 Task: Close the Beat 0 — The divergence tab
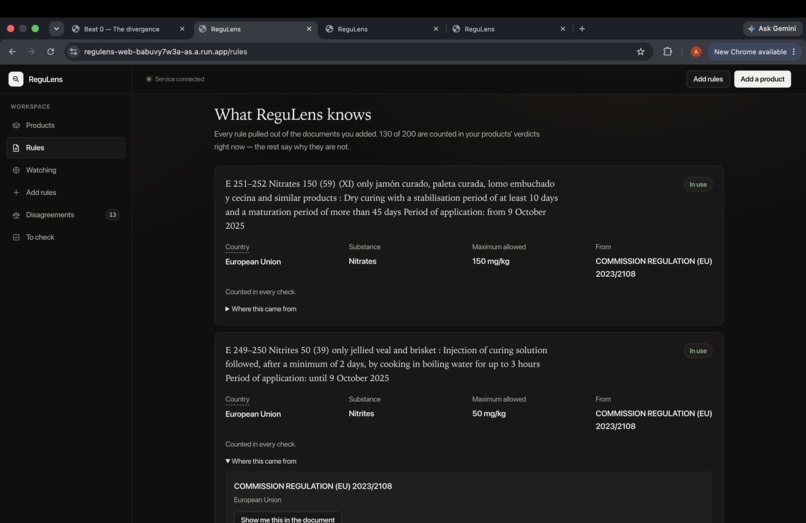click(182, 29)
